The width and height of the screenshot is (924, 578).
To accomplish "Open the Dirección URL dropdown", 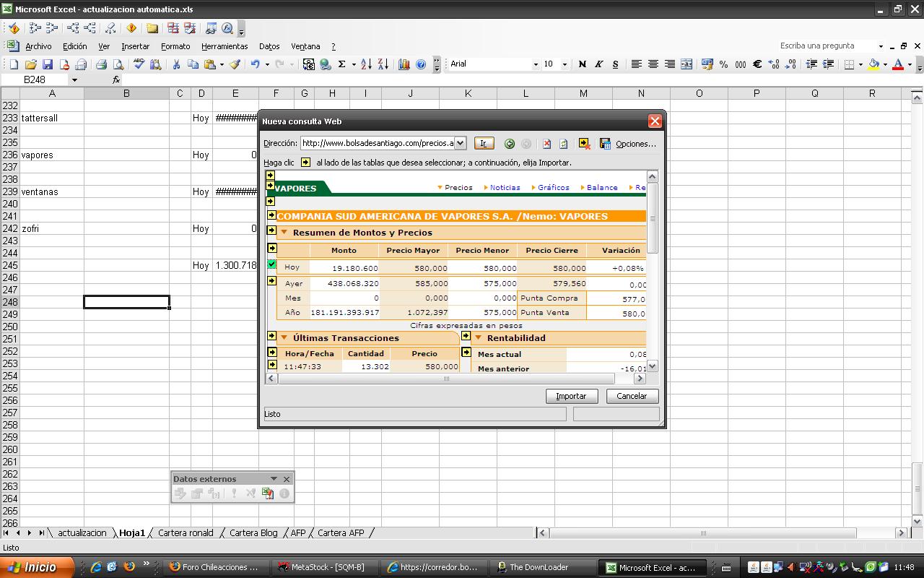I will point(460,143).
